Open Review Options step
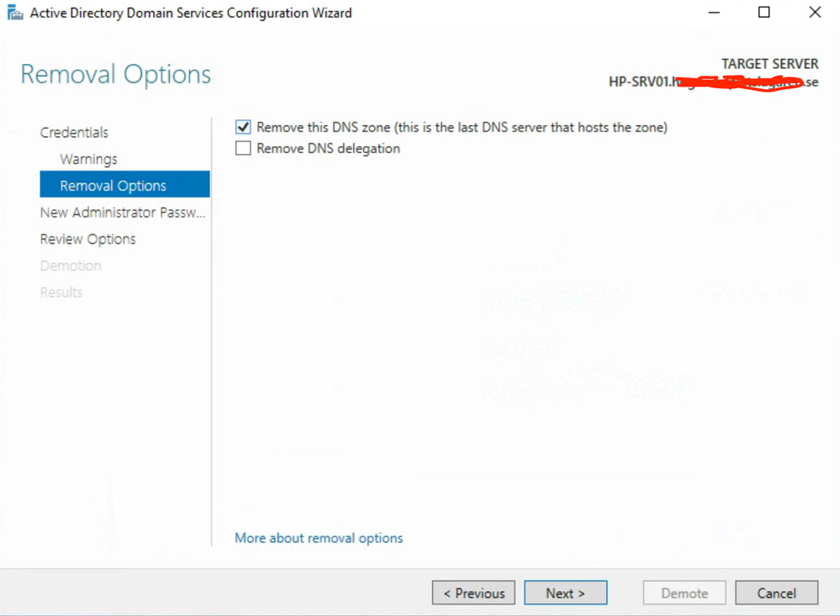 pos(87,239)
